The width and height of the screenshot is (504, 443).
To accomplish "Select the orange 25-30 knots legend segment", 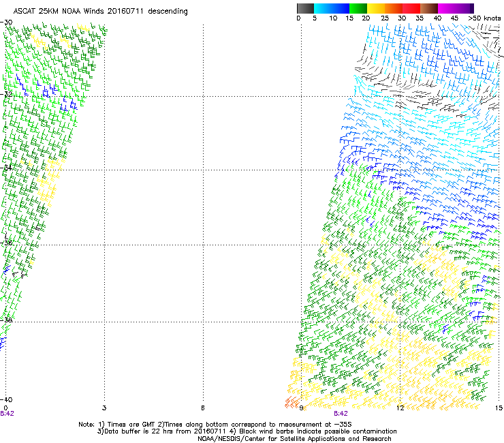I will (394, 8).
